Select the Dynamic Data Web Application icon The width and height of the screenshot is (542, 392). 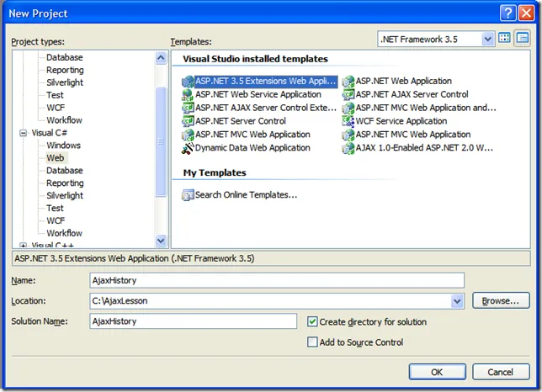188,148
